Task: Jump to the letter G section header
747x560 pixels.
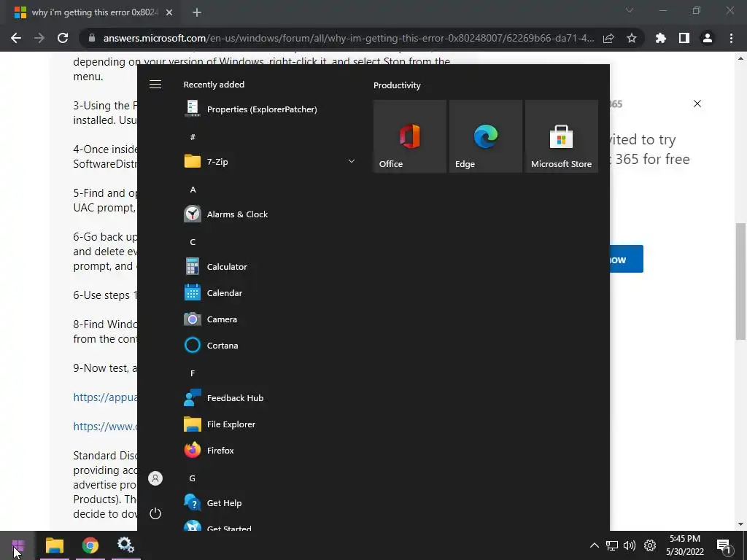Action: (x=193, y=478)
